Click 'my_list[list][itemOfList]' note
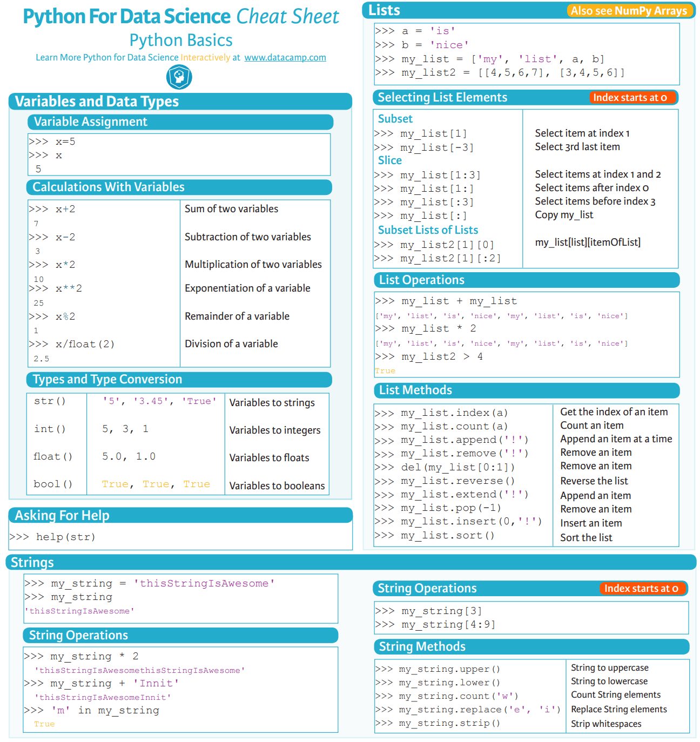700x742 pixels. tap(588, 242)
